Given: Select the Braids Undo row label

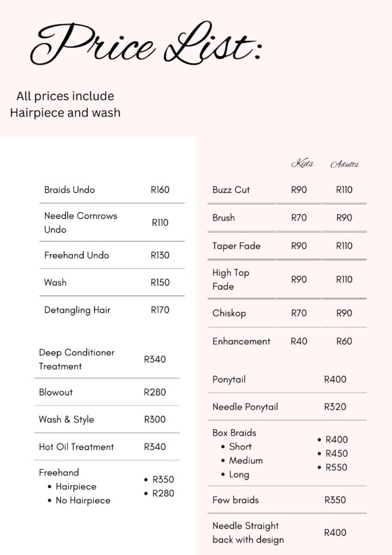Looking at the screenshot, I should click(69, 190).
